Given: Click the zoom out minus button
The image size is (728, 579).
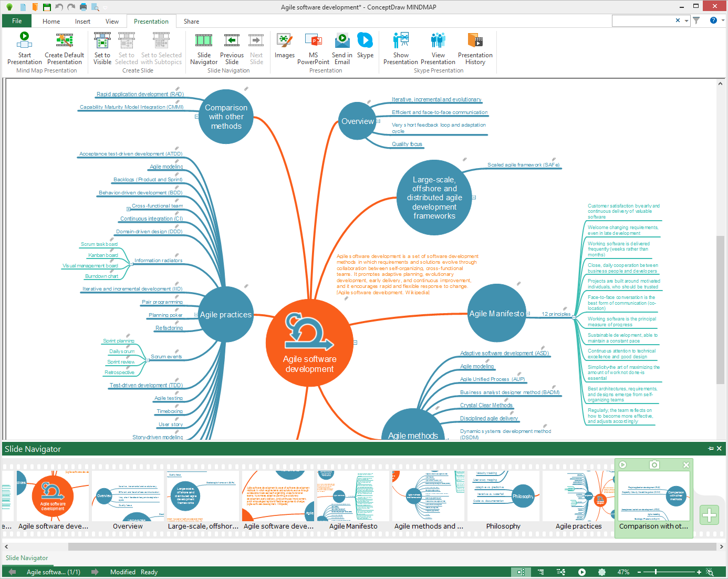Looking at the screenshot, I should tap(639, 572).
